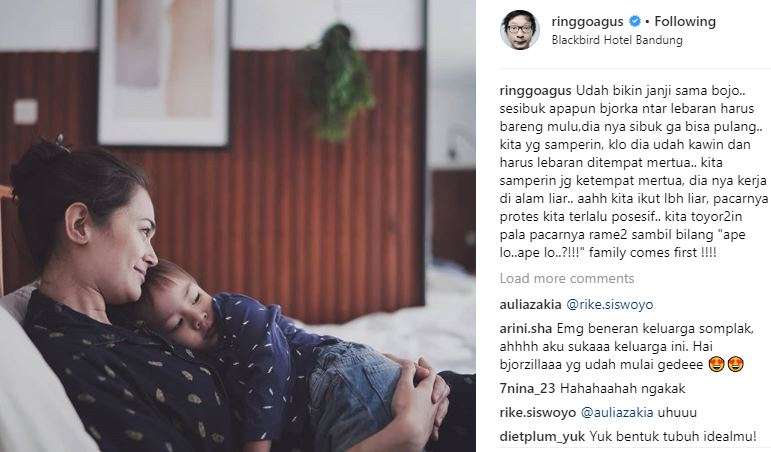The width and height of the screenshot is (771, 452).
Task: Click the 'uhuuu' reply comment text
Action: [x=677, y=412]
